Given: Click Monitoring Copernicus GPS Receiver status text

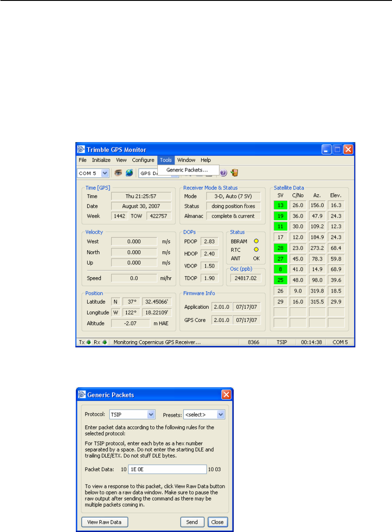Looking at the screenshot, I should click(157, 343).
